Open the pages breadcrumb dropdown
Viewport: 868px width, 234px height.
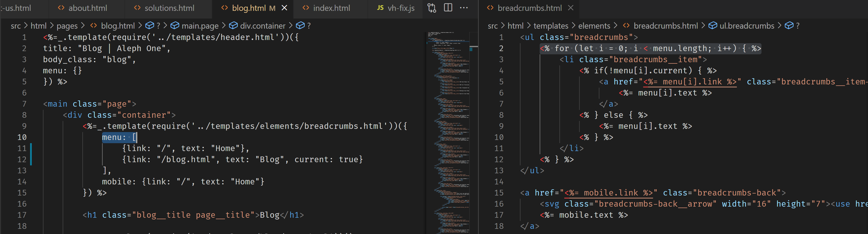67,25
